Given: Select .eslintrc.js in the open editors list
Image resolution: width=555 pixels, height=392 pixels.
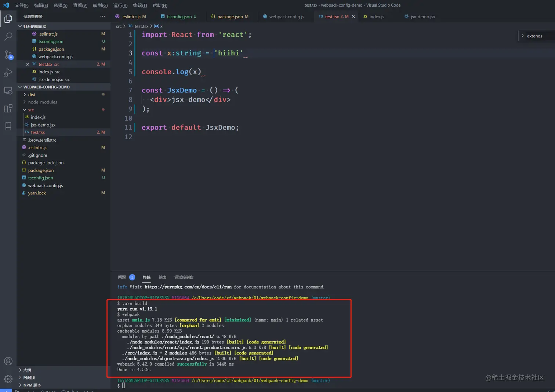Looking at the screenshot, I should tap(64, 34).
